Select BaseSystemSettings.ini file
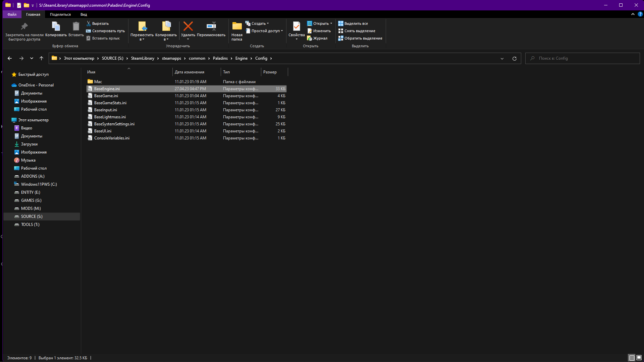The image size is (644, 362). point(186,124)
